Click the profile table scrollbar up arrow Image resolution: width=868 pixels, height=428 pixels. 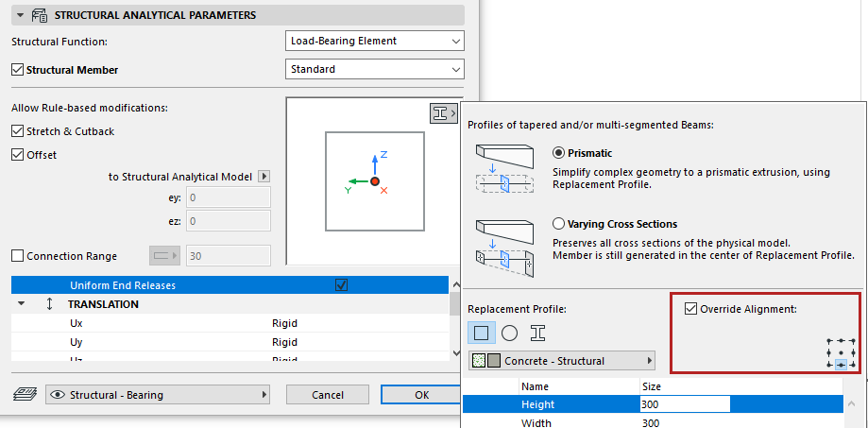[850, 402]
